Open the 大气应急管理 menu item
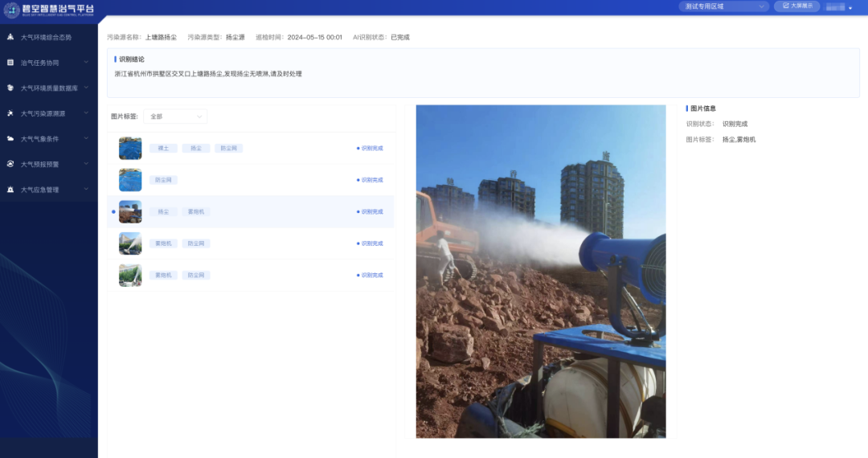The width and height of the screenshot is (868, 458). (x=40, y=190)
